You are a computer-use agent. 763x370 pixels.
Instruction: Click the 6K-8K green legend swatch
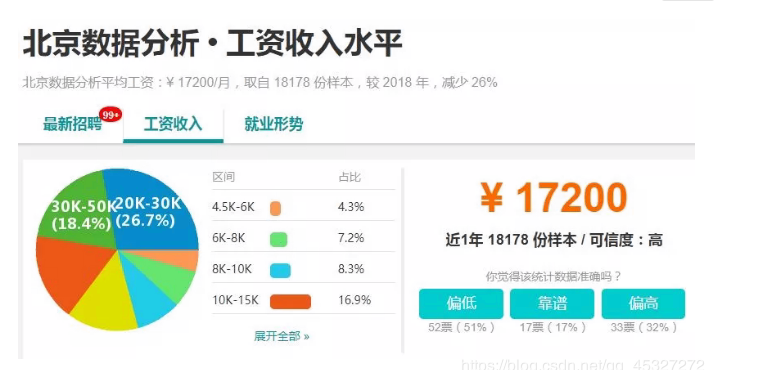pyautogui.click(x=278, y=240)
